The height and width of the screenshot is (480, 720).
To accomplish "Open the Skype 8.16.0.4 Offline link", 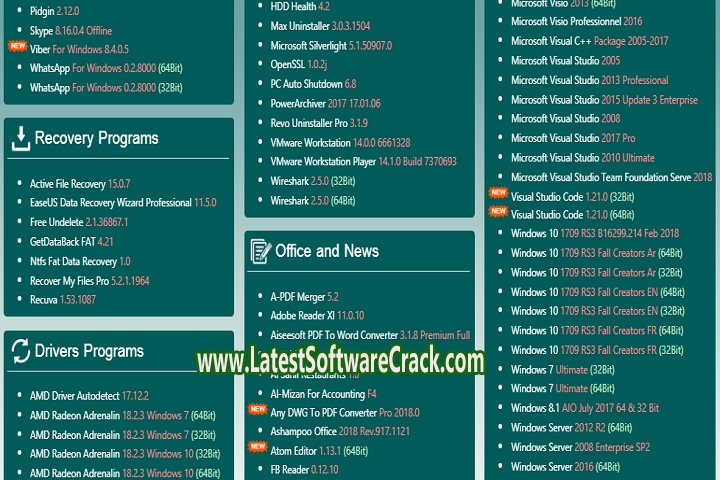I will (x=70, y=32).
